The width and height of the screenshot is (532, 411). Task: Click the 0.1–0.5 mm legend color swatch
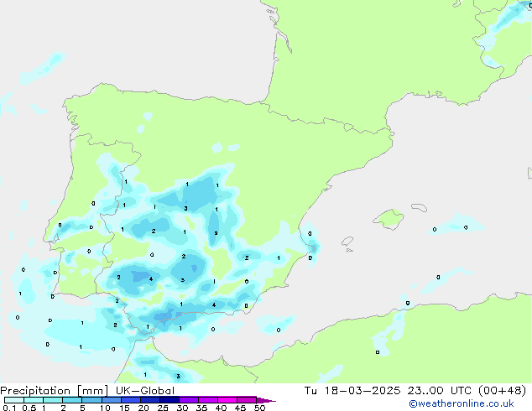pos(14,400)
